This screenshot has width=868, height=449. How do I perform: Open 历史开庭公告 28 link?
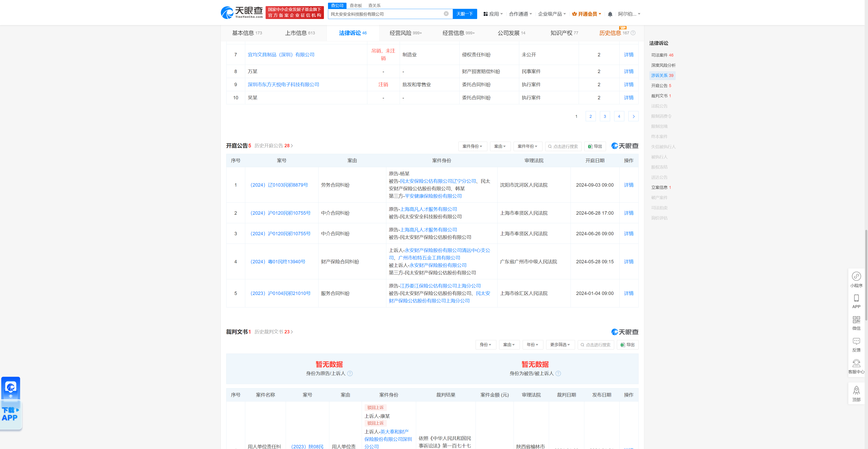(274, 146)
